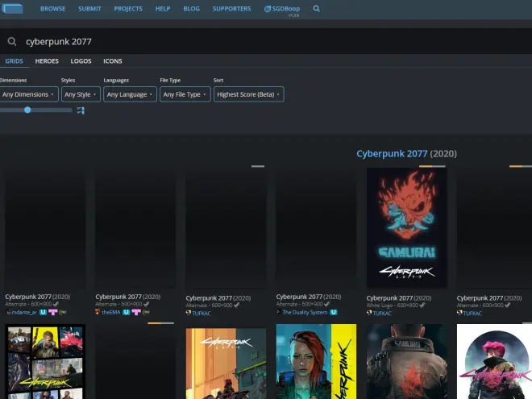Open the GTA-style collage Cyberpunk grid thumbnail
This screenshot has width=532, height=399.
pos(45,362)
